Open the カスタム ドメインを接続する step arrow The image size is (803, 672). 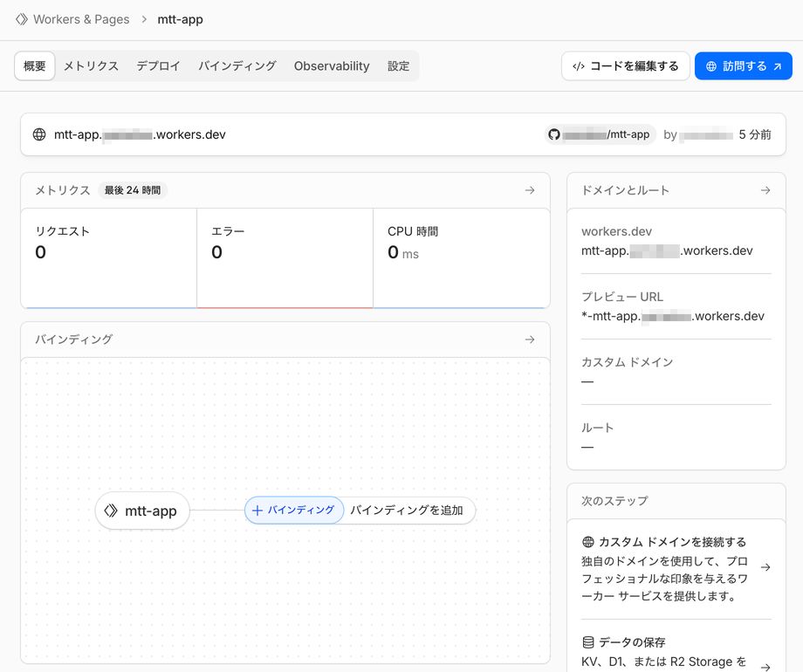tap(765, 567)
